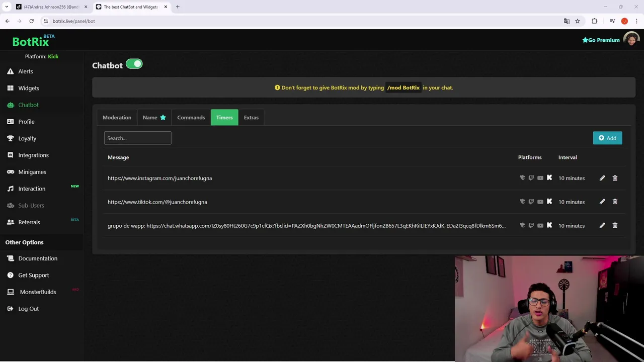Click browser translate page icon
The height and width of the screenshot is (362, 644).
(567, 21)
